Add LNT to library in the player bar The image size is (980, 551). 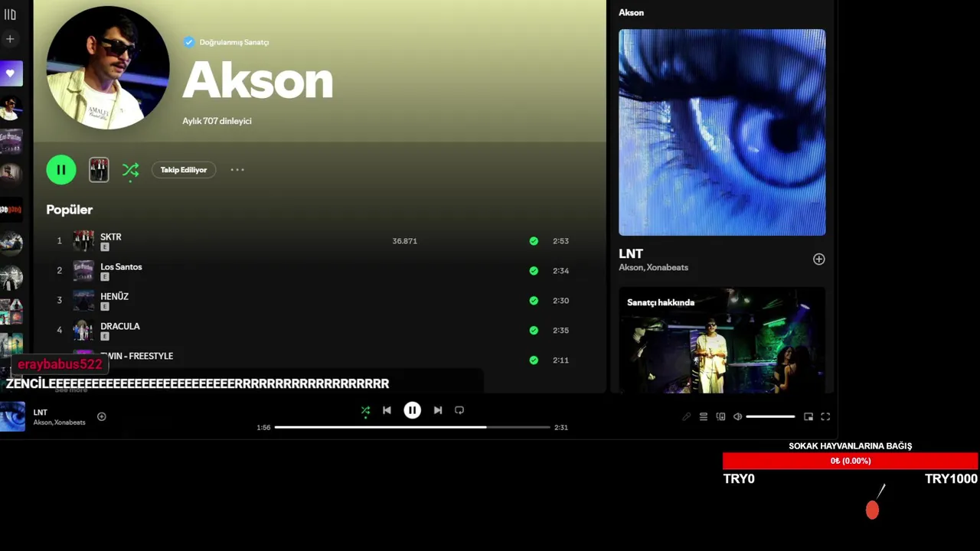[101, 416]
